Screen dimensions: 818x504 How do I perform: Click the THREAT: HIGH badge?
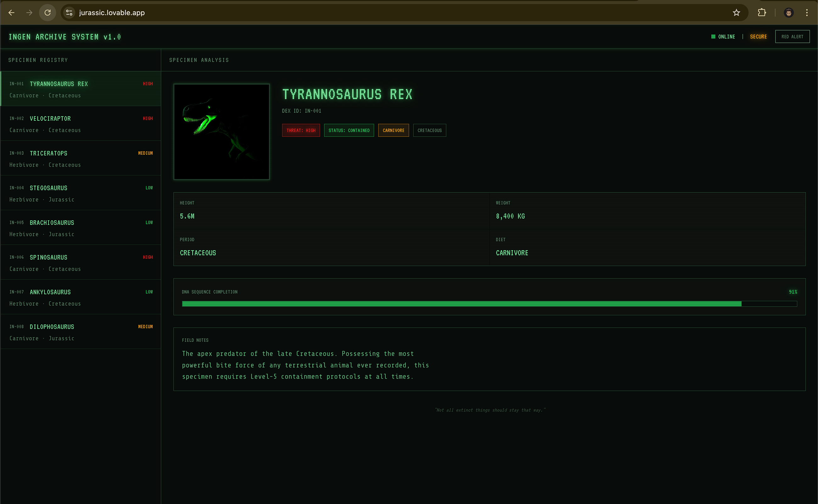coord(301,130)
